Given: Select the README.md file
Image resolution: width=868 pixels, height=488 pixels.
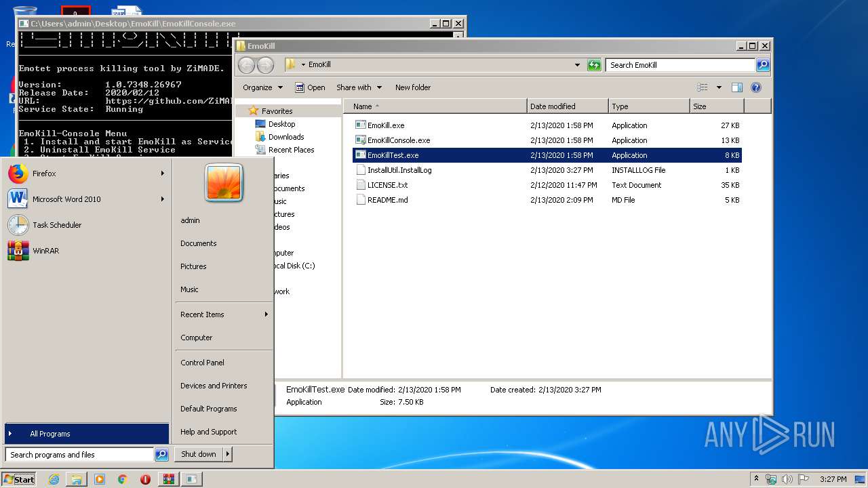Looking at the screenshot, I should click(547, 200).
